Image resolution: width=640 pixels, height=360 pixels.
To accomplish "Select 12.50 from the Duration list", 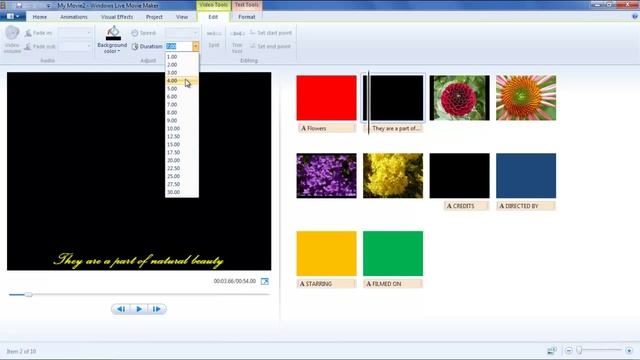I will 182,136.
